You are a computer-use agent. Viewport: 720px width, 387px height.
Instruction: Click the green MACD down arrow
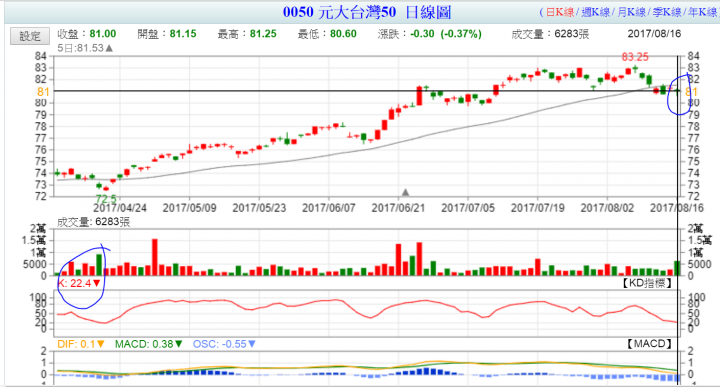click(179, 344)
